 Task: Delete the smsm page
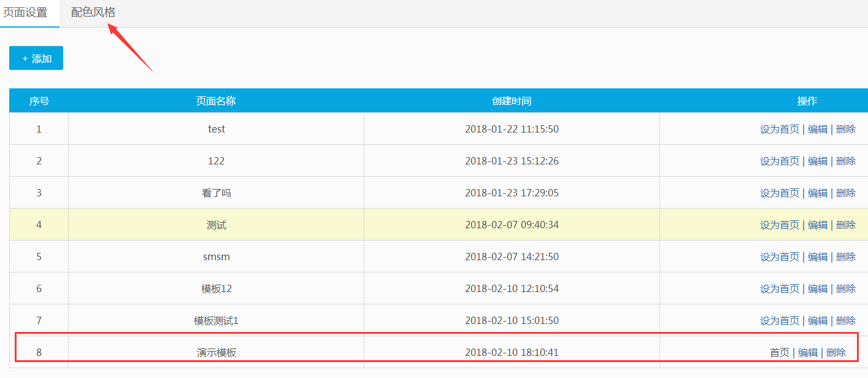pos(846,256)
